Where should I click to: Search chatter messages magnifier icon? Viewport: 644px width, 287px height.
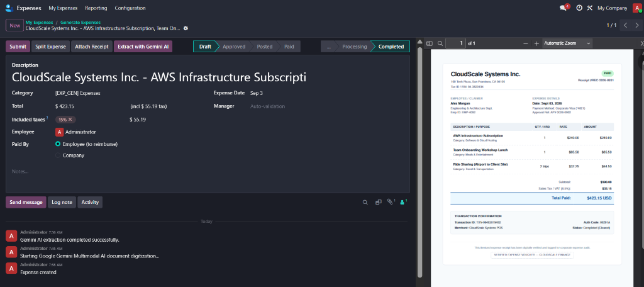click(365, 202)
